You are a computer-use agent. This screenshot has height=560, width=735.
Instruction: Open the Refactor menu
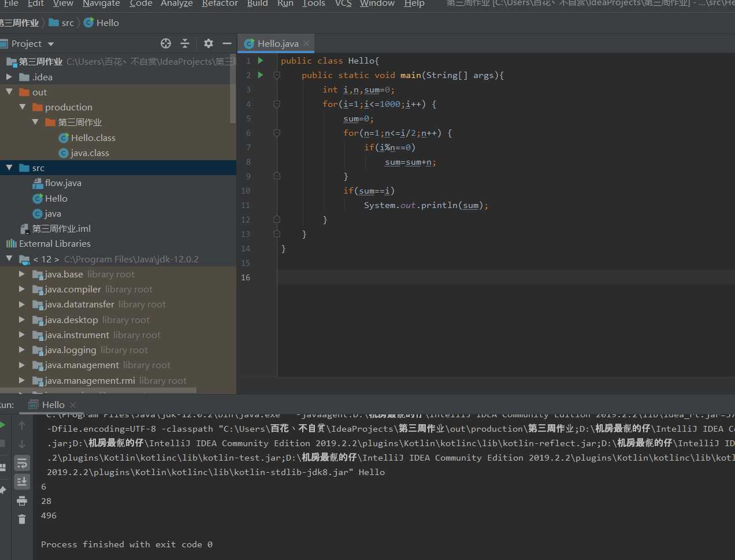pos(220,3)
